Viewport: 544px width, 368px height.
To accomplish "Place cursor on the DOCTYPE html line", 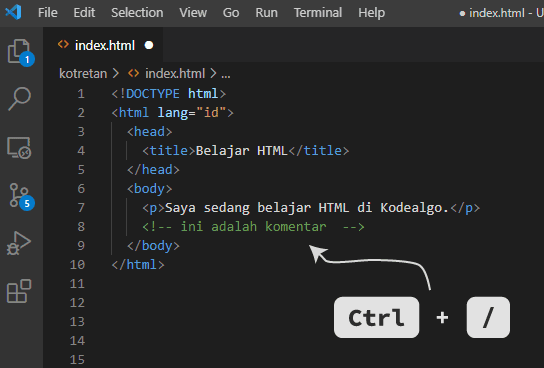I will click(169, 94).
